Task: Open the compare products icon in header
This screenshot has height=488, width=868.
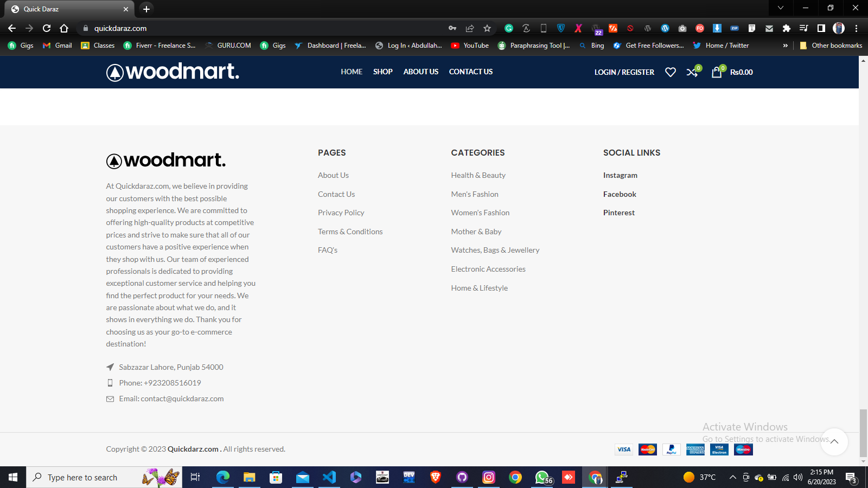Action: pos(693,72)
